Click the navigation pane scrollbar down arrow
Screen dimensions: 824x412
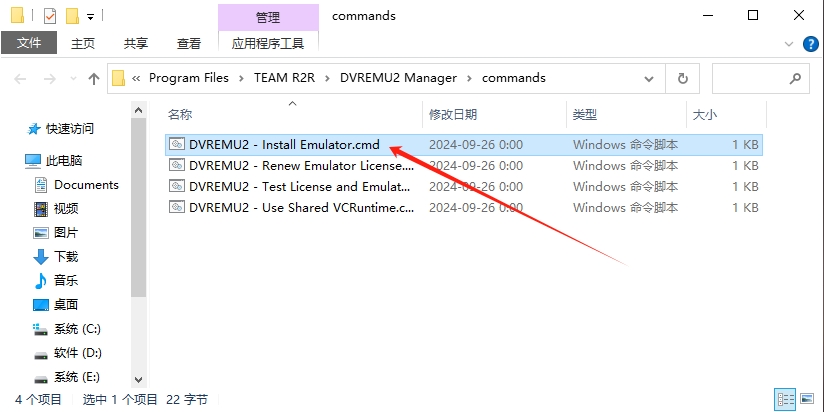point(139,379)
